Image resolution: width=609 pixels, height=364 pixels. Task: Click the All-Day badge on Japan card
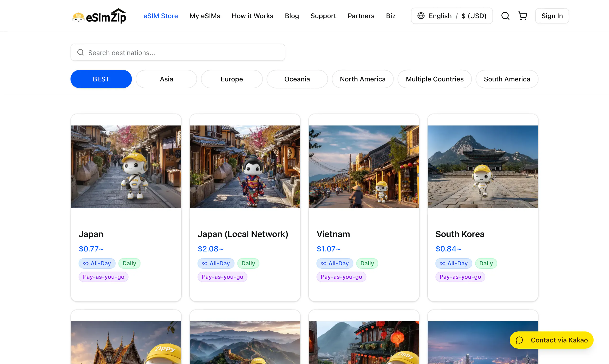point(97,263)
